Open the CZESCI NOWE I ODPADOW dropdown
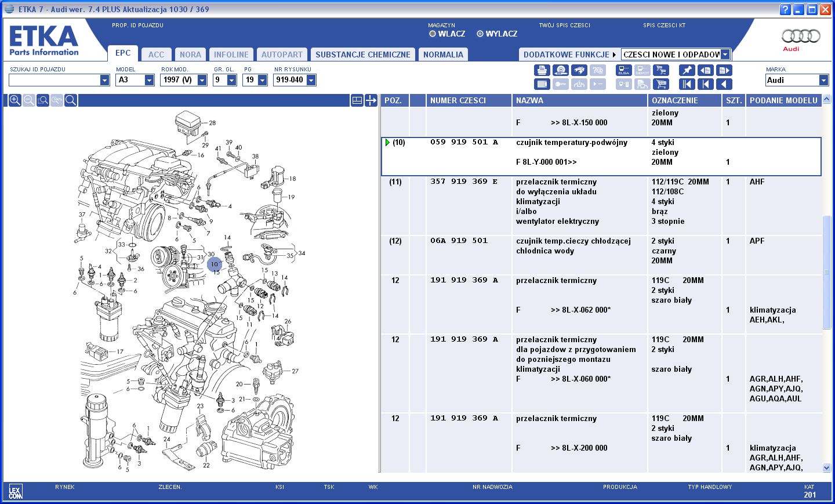 tap(725, 55)
